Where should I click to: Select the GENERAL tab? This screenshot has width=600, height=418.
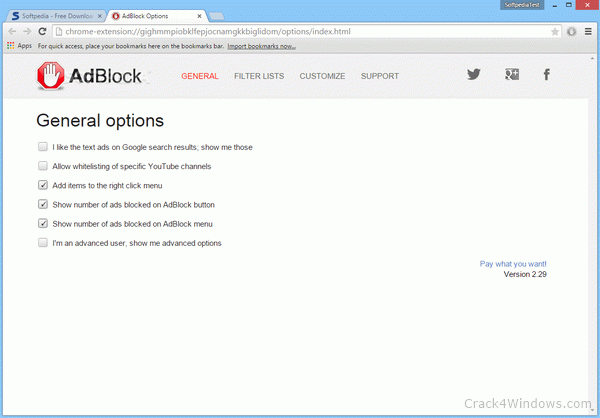(x=200, y=76)
